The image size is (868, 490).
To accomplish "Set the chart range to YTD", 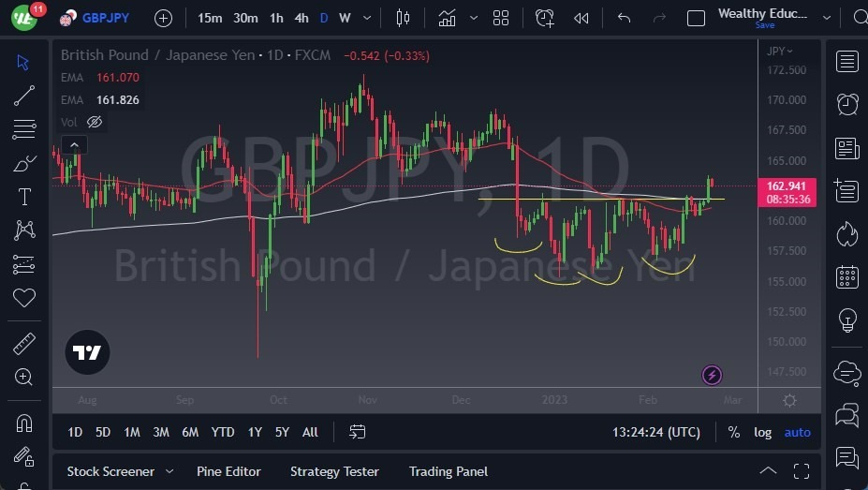I will click(x=223, y=433).
